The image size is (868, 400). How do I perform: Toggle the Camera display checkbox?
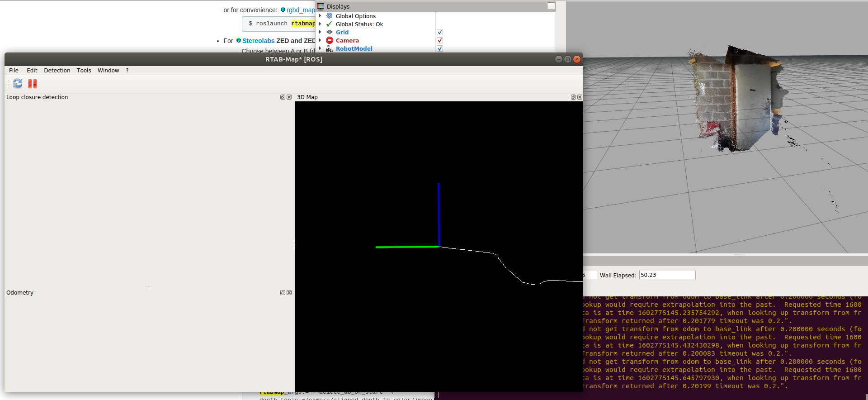click(x=440, y=40)
